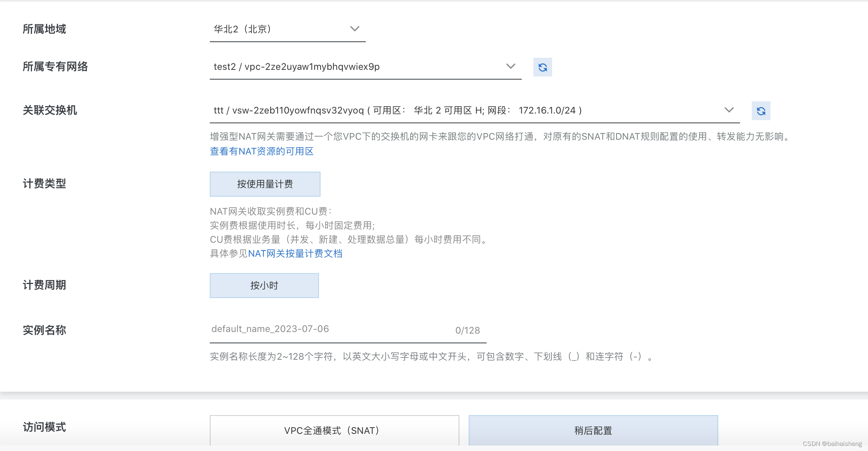Open 查看有NAT资源的可用区 link
The image size is (868, 451).
pyautogui.click(x=262, y=151)
